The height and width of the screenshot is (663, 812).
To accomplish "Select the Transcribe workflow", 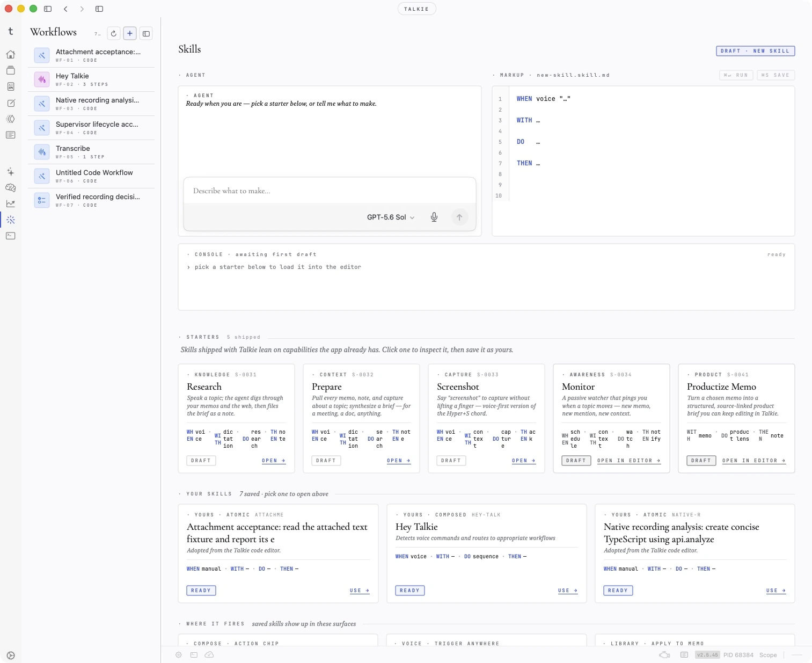I will (91, 152).
